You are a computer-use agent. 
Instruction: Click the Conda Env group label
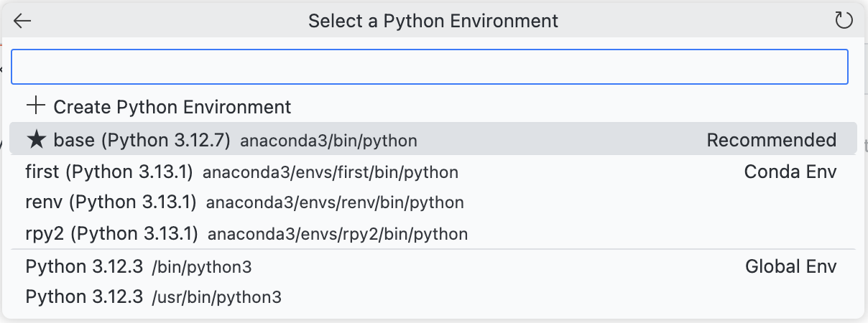click(790, 172)
